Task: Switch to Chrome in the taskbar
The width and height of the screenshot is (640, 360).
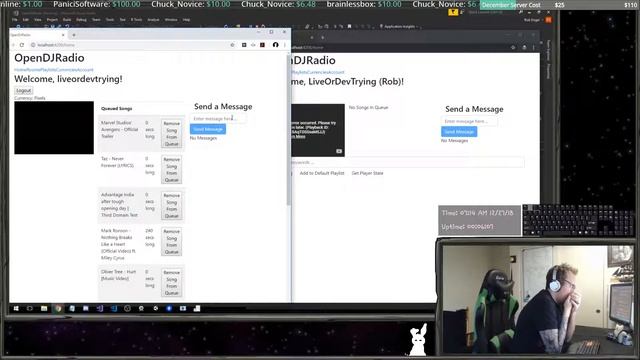Action: tap(58, 309)
